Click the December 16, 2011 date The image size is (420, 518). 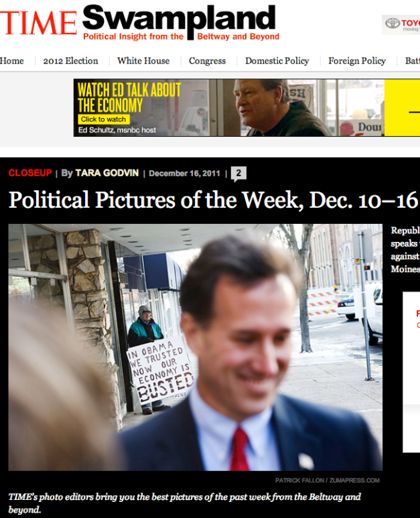pos(184,174)
